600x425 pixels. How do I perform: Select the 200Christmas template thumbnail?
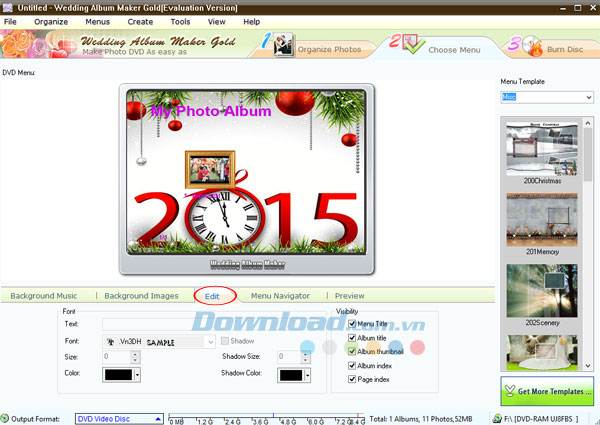[x=542, y=149]
